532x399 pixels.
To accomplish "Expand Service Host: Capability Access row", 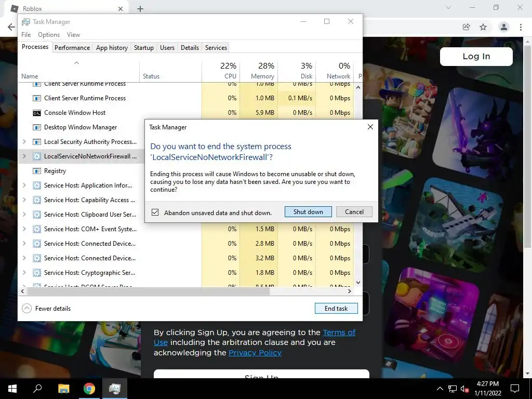I will 24,200.
